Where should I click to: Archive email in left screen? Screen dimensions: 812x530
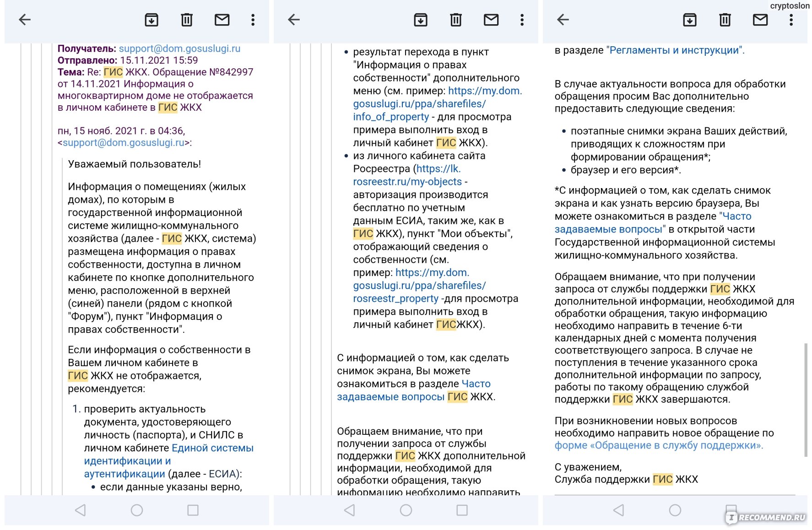[x=152, y=20]
